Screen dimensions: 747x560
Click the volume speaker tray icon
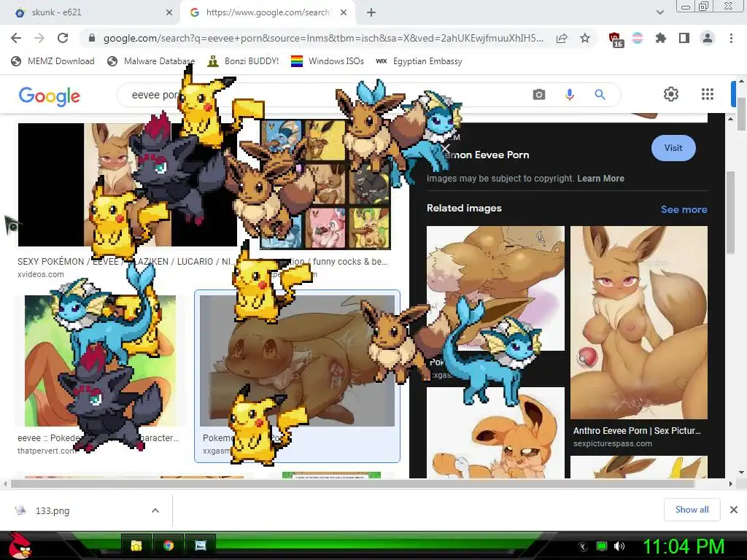[x=619, y=546]
